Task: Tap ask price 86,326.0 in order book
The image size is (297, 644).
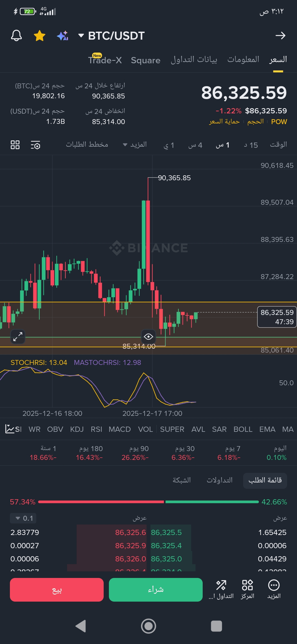Action: 131,559
